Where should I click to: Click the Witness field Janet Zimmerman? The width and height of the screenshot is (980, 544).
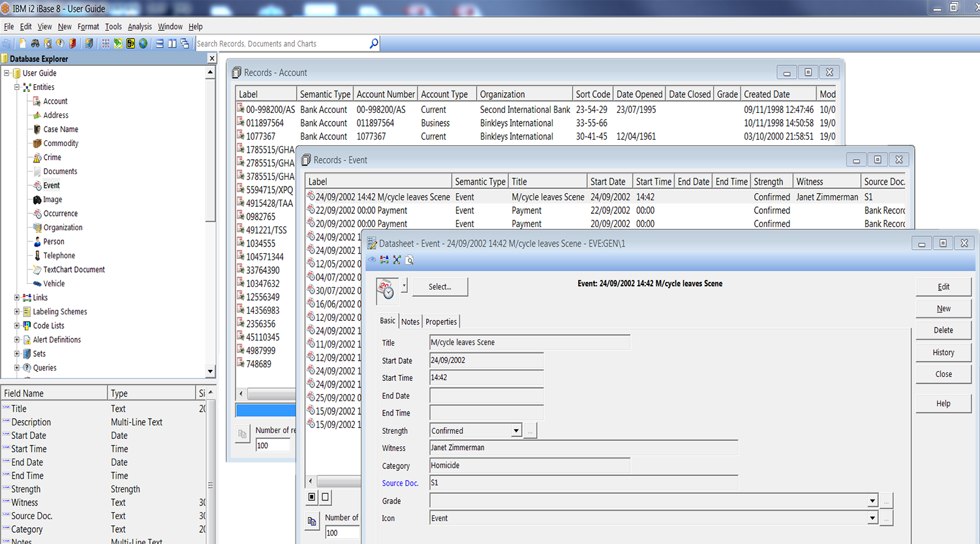pos(583,448)
